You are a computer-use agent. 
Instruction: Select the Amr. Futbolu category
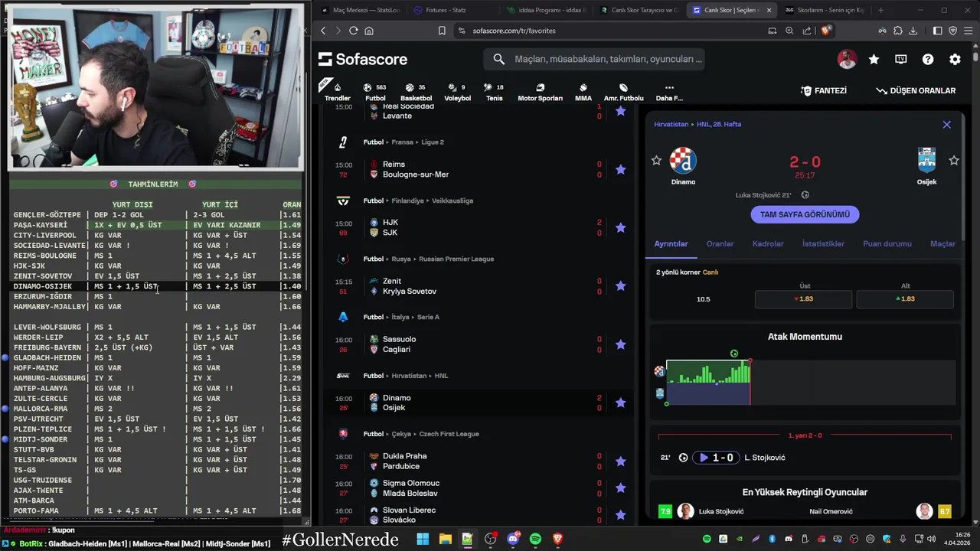[x=623, y=92]
